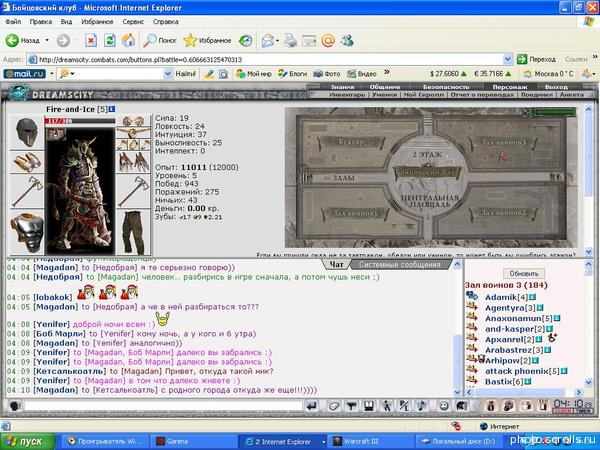Viewport: 600px width, 450px height.
Task: Open the Избранное menu
Action: coord(97,22)
